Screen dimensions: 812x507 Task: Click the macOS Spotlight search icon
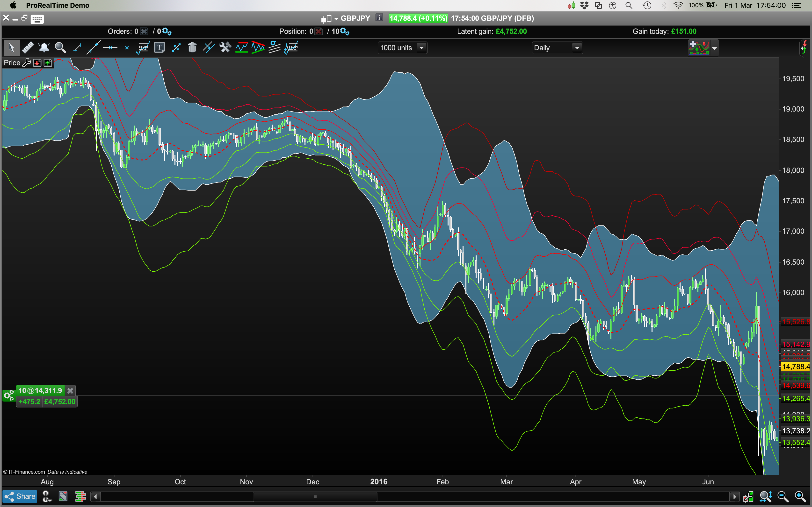coord(629,5)
